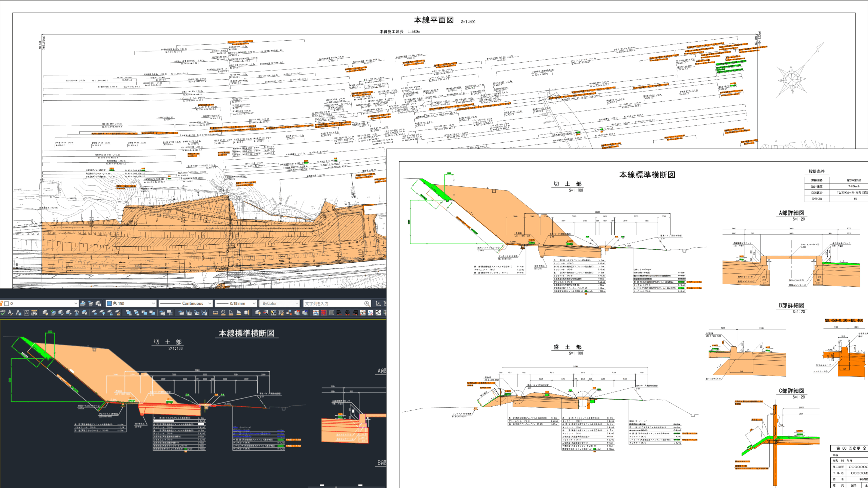868x488 pixels.
Task: Select the measure angle tool icon
Action: (x=231, y=312)
